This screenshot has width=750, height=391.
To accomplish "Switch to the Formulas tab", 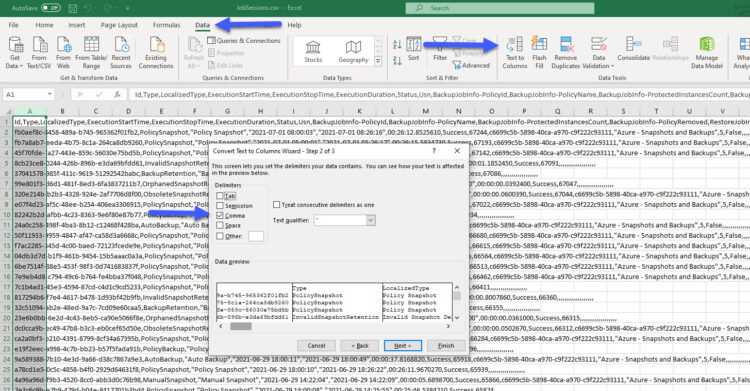I will coord(166,25).
